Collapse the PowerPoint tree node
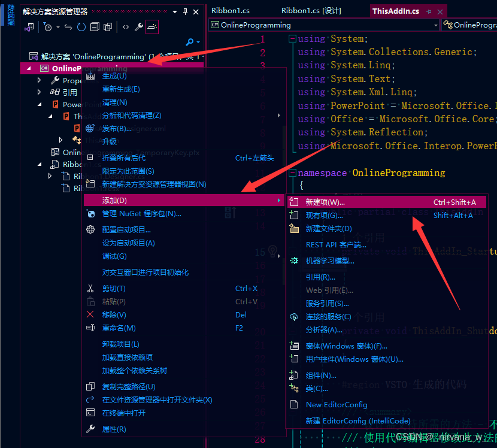 40,104
